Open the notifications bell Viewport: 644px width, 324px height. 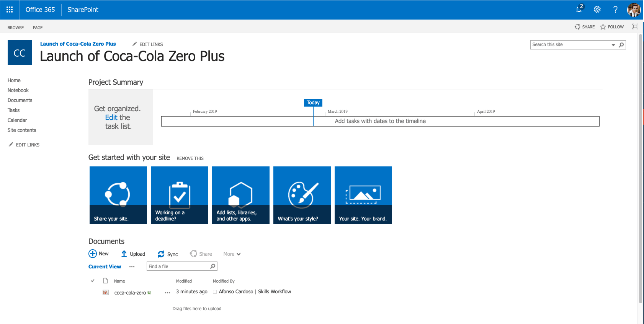(579, 10)
